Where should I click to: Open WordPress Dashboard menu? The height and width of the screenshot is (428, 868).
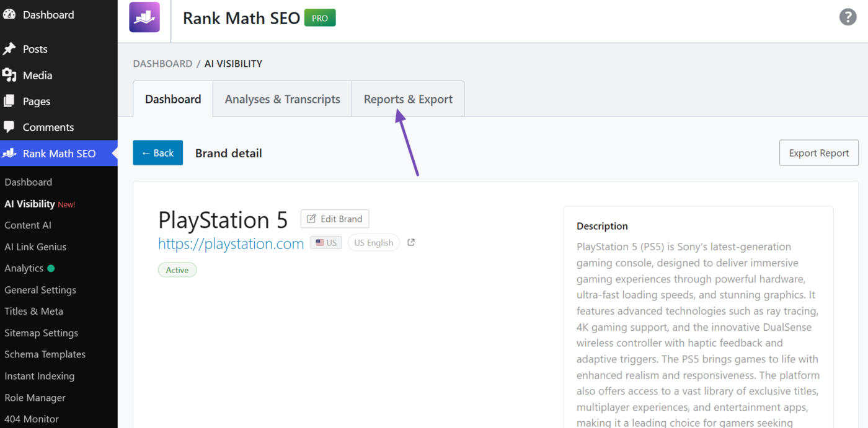(x=48, y=14)
